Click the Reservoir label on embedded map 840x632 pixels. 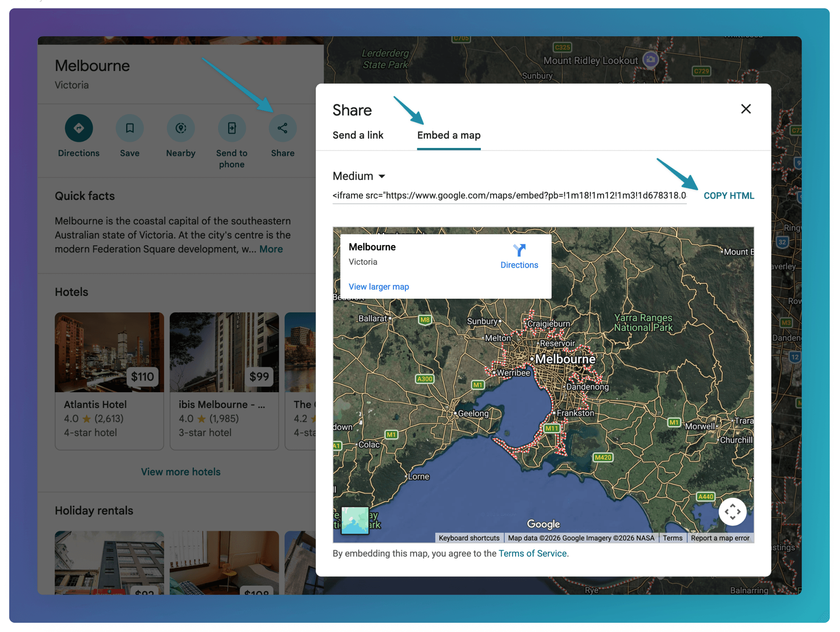[557, 343]
